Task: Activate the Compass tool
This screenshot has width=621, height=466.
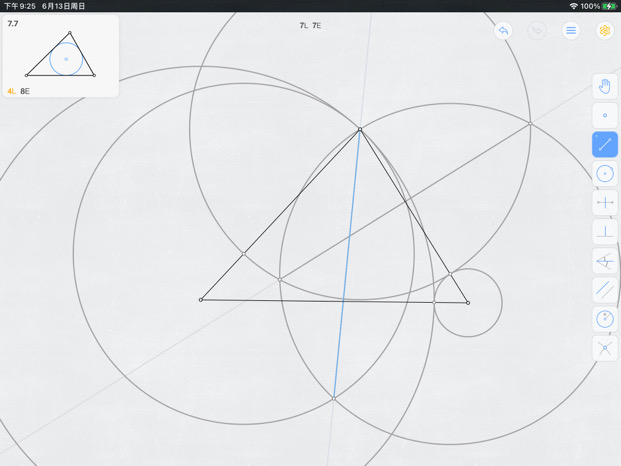Action: (x=605, y=319)
